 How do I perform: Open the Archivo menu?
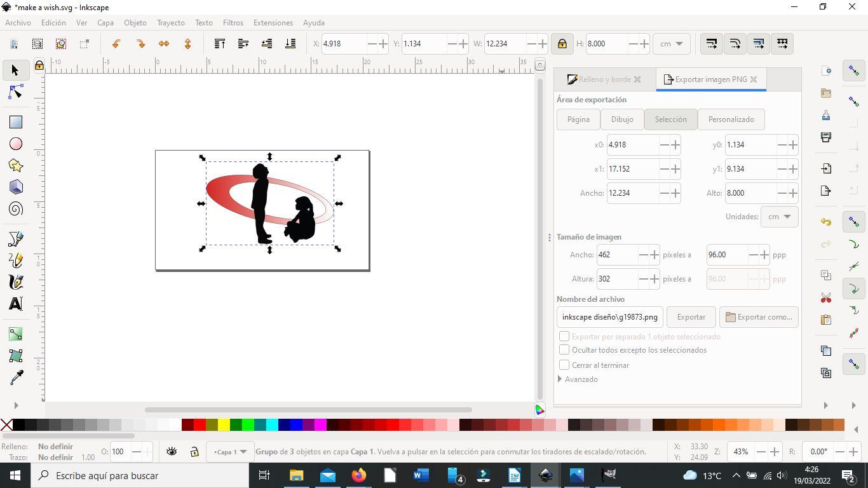tap(18, 23)
